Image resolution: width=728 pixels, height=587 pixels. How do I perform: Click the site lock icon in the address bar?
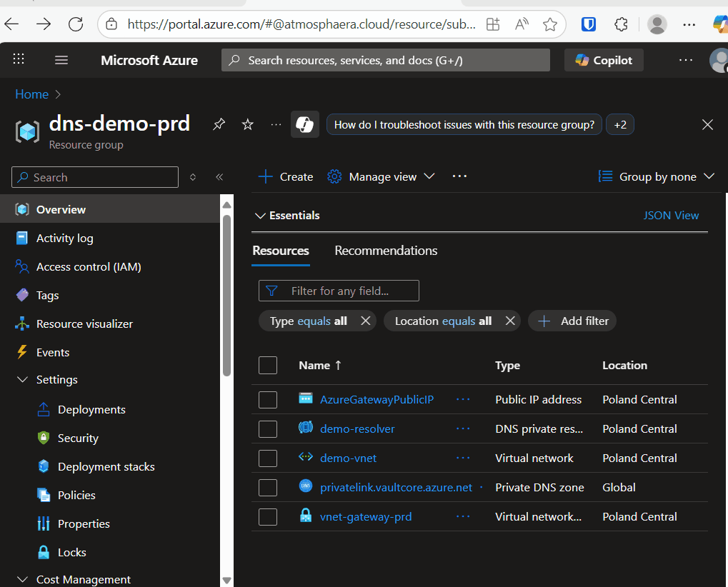(x=111, y=24)
